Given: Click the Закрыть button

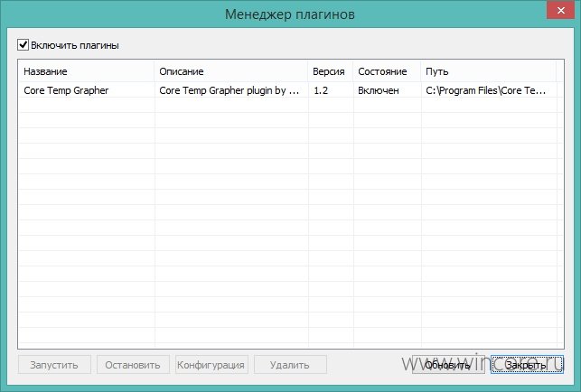Looking at the screenshot, I should tap(527, 365).
